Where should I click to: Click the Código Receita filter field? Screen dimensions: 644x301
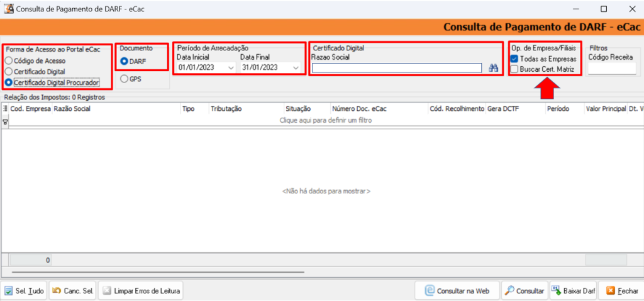tap(611, 69)
